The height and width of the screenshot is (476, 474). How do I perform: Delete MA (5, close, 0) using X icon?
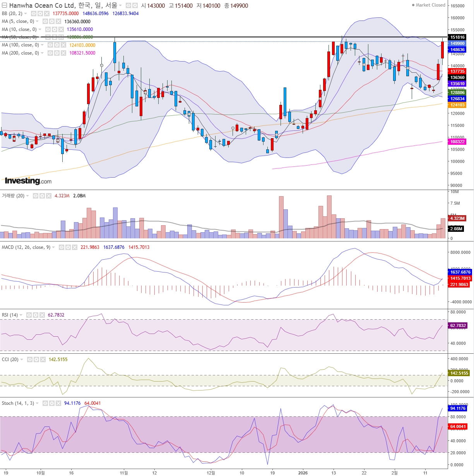[x=58, y=21]
